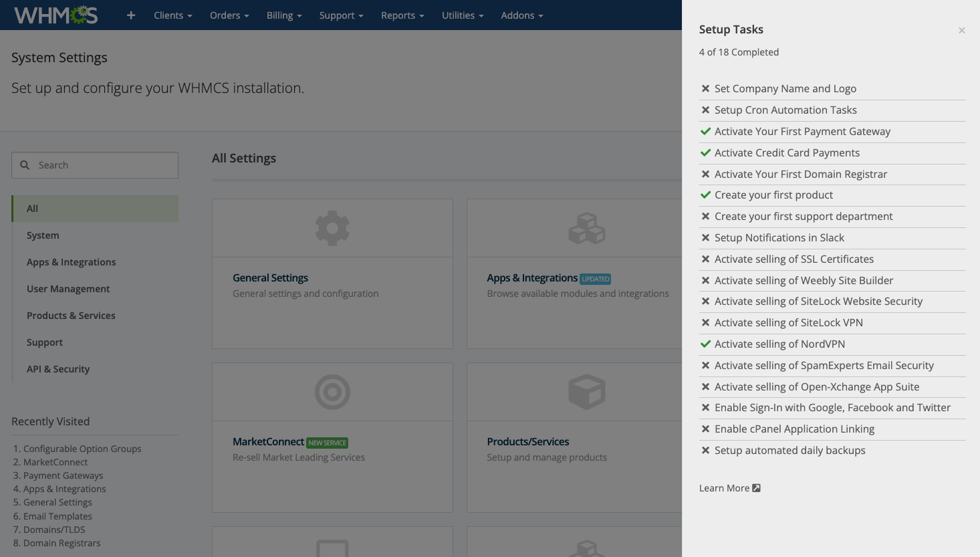Click the WHMCS logo in the navbar

(55, 14)
